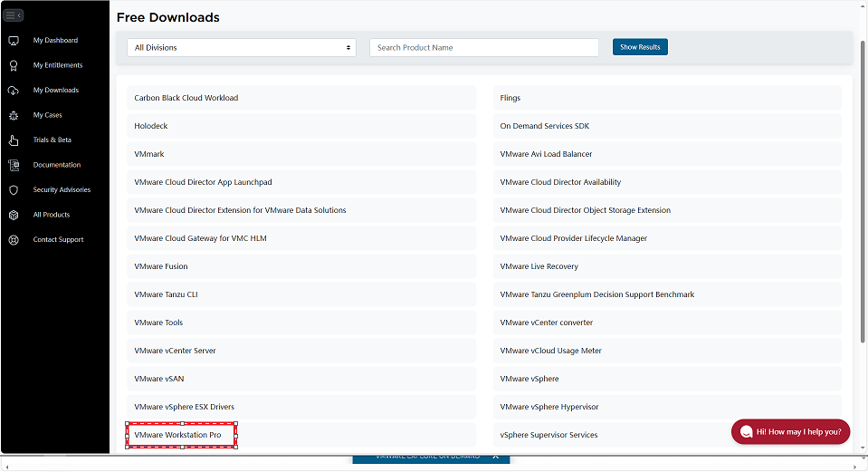
Task: Open the VMware Fusion row
Action: pos(301,266)
